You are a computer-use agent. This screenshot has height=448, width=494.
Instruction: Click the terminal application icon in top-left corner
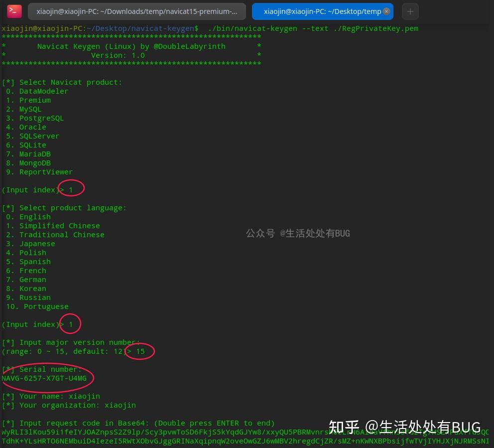(x=14, y=11)
